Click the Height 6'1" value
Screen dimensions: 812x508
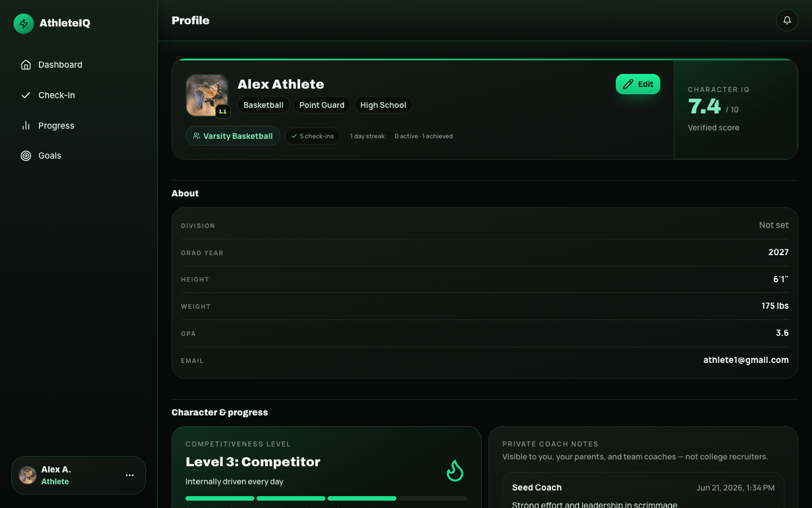point(780,279)
